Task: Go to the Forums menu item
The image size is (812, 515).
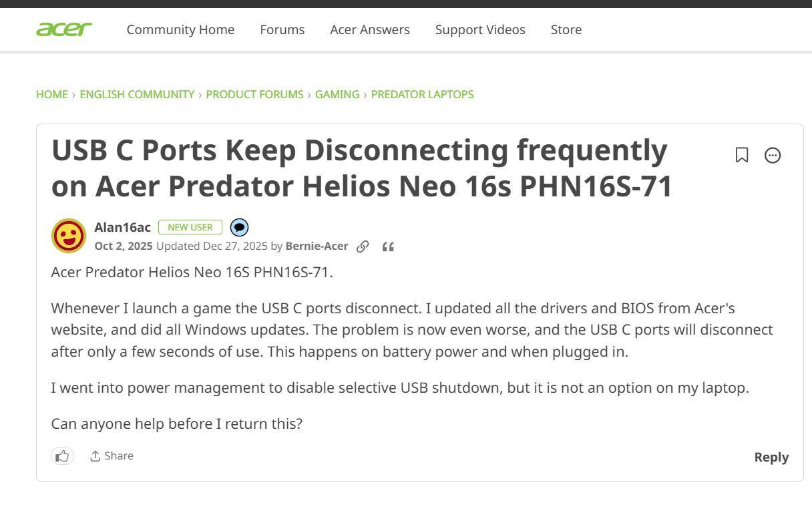Action: click(282, 29)
